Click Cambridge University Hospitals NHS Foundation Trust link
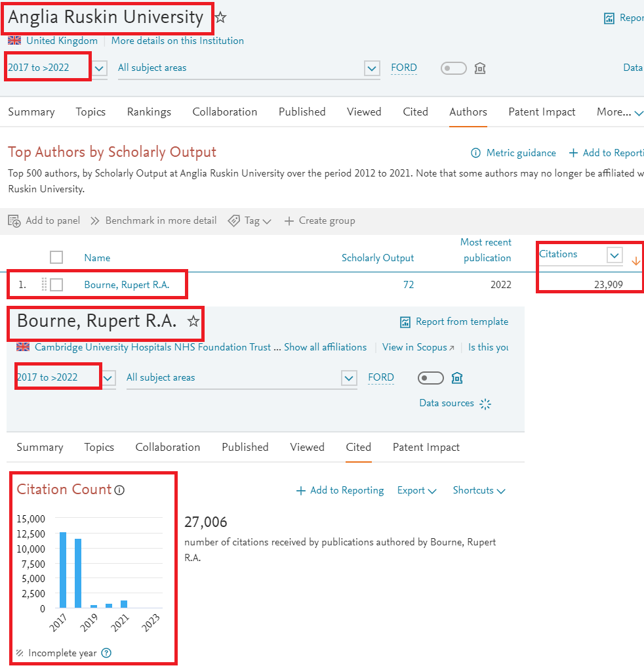The width and height of the screenshot is (644, 672). pos(152,347)
